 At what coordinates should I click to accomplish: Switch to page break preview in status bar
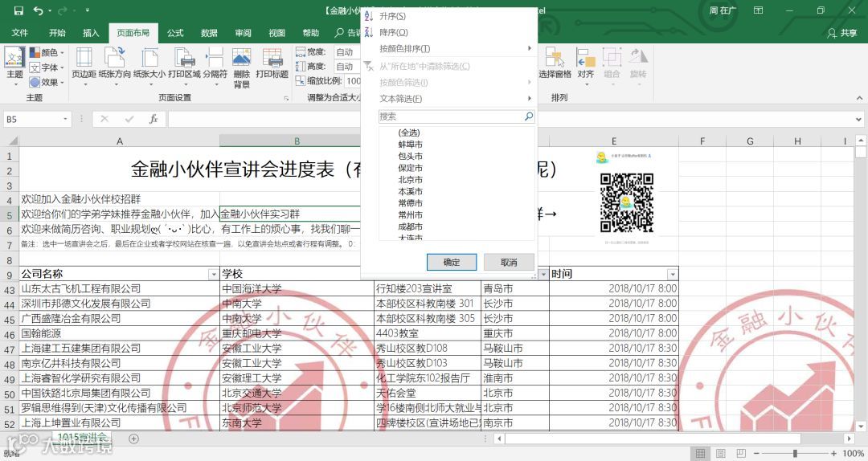741,453
